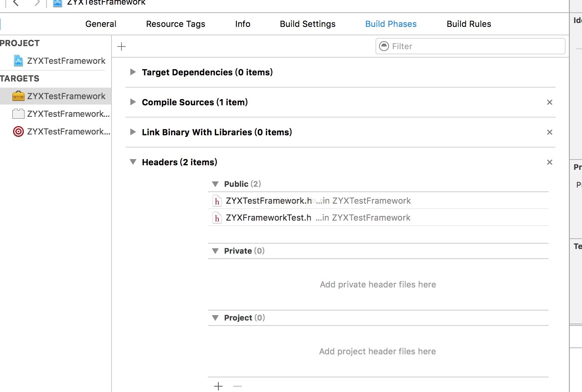Image resolution: width=582 pixels, height=392 pixels.
Task: Select the ZYXTestFramework UI tests target
Action: point(56,131)
